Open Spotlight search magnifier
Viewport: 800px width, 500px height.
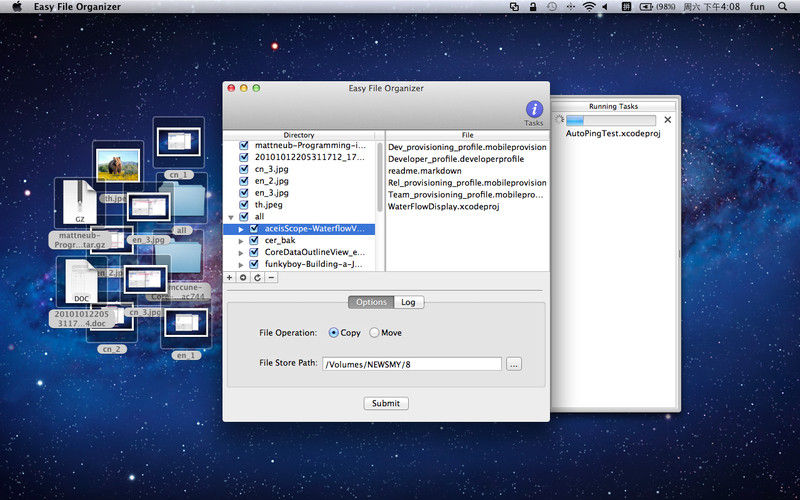pyautogui.click(x=782, y=7)
